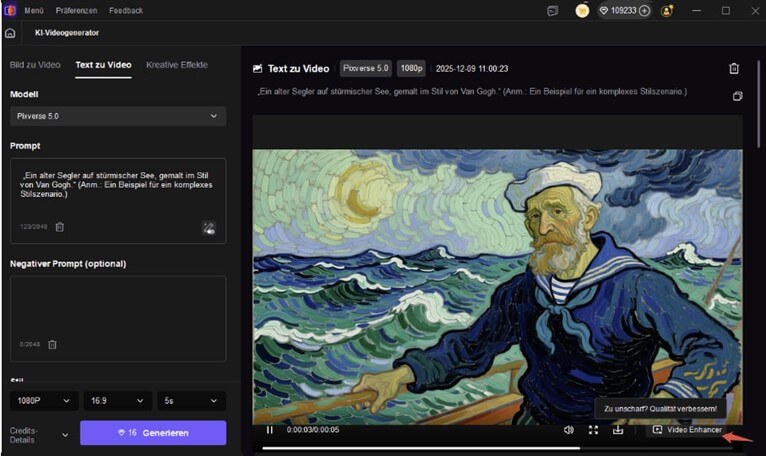Open the Feedback menu
Image resolution: width=766 pixels, height=456 pixels.
tap(126, 10)
